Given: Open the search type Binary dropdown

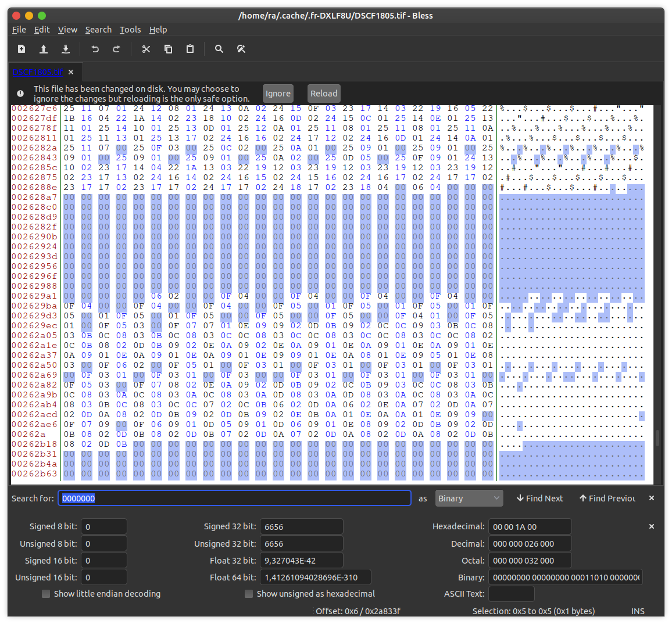Looking at the screenshot, I should click(469, 498).
